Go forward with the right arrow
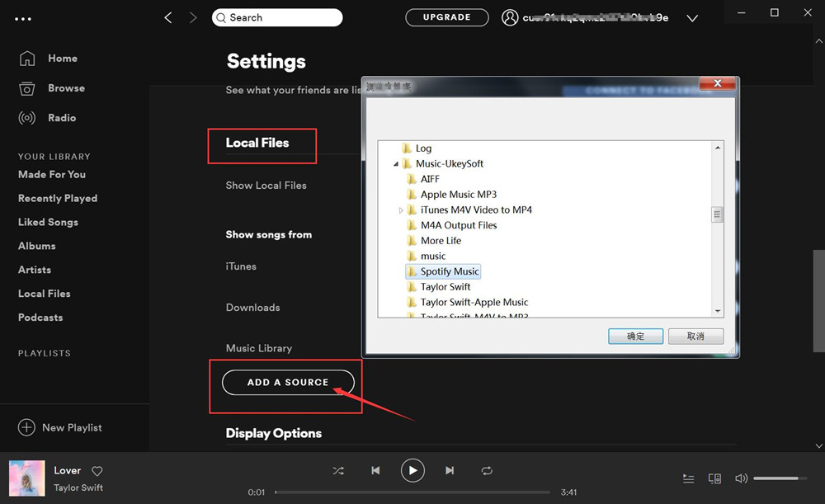The height and width of the screenshot is (504, 825). 193,18
